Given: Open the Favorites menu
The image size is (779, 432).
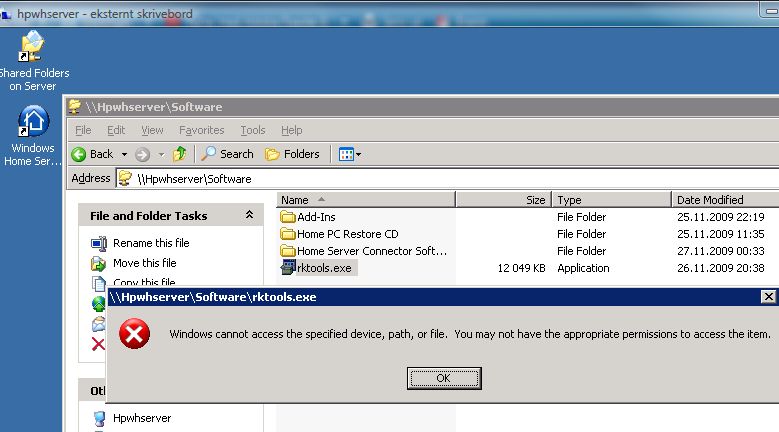Looking at the screenshot, I should [201, 130].
